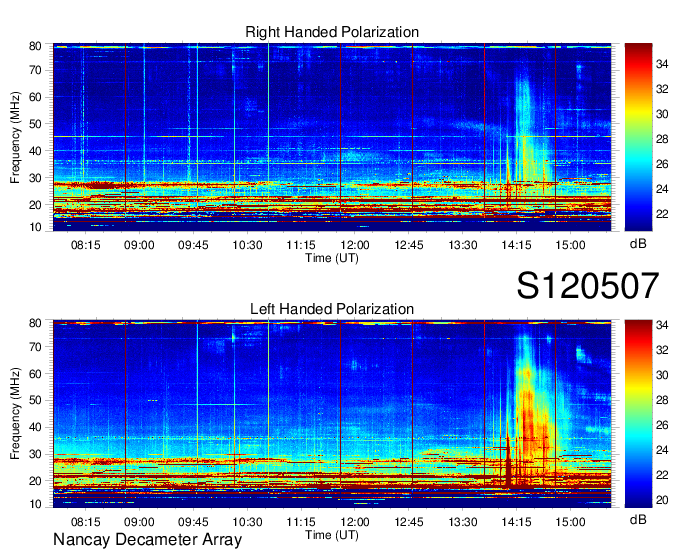Click the 20 dB label on lower colorbar

(x=662, y=500)
